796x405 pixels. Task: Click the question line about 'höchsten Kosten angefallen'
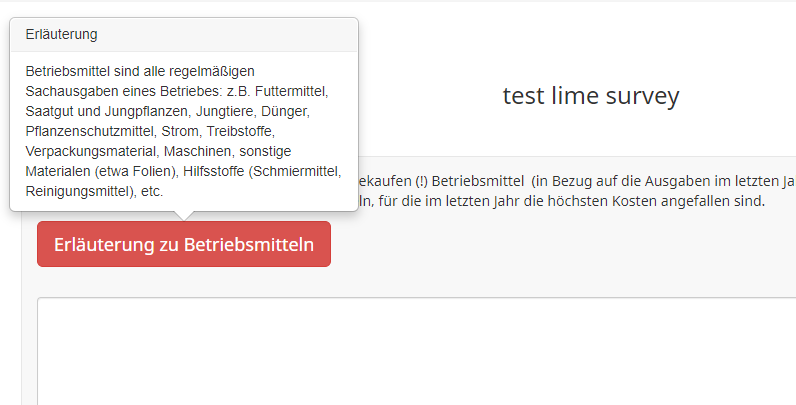coord(600,201)
